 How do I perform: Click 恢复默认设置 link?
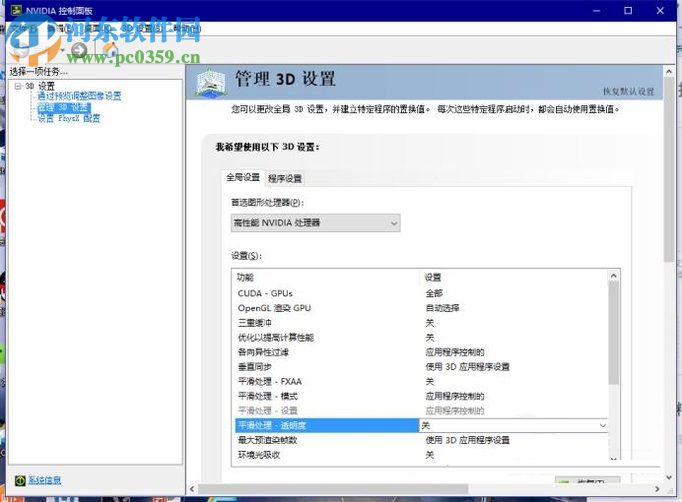(x=629, y=91)
